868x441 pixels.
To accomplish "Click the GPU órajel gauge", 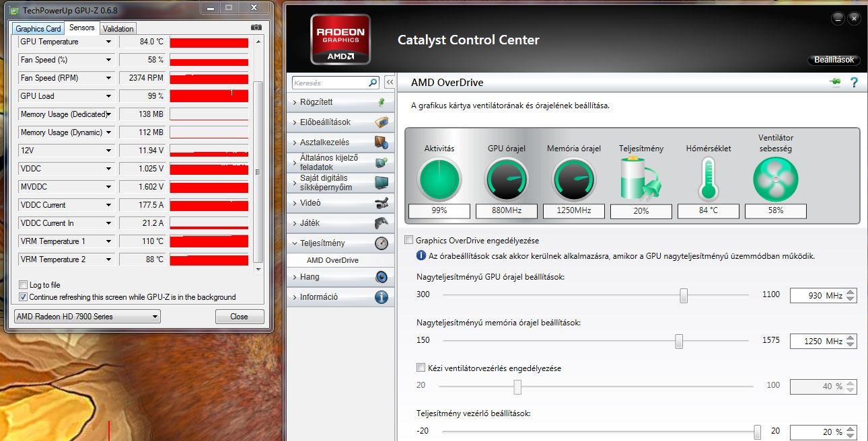I will [x=507, y=179].
